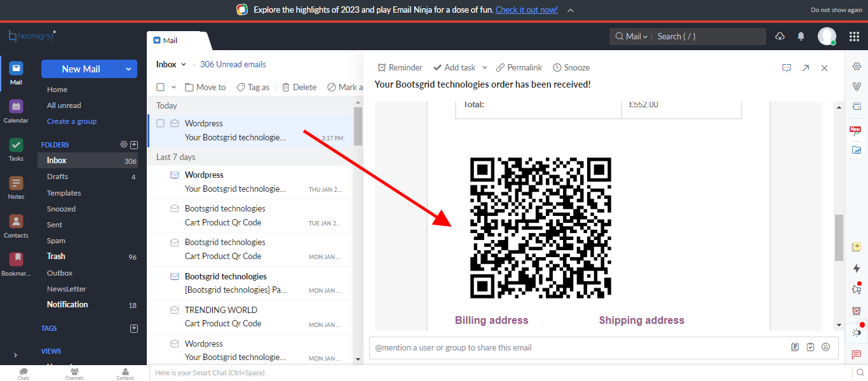Open the Drafts folder
868x381 pixels.
pos(88,177)
